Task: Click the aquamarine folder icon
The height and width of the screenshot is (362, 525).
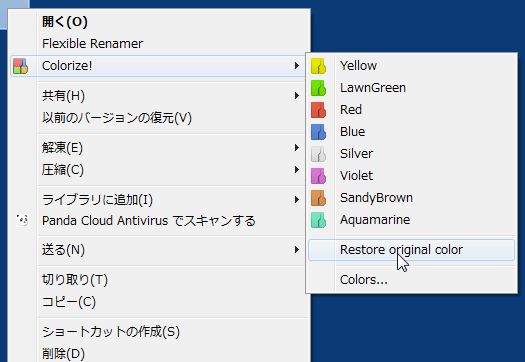Action: [318, 220]
